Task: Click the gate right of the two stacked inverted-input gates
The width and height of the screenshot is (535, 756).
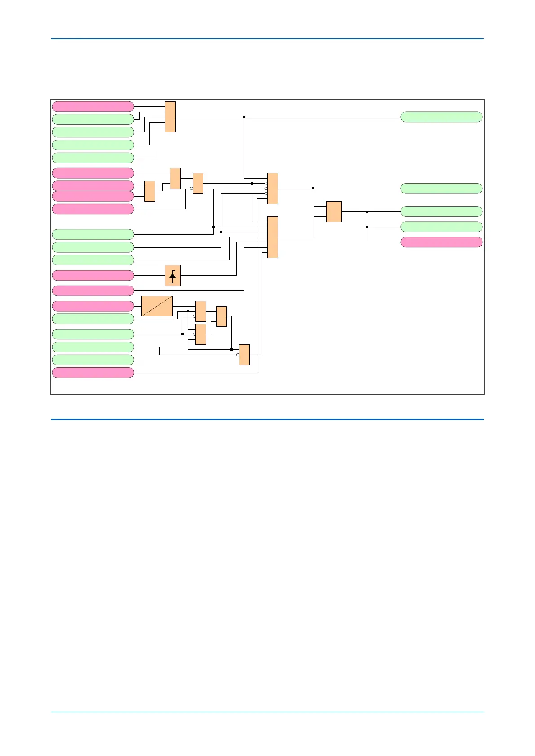Action: [x=221, y=316]
